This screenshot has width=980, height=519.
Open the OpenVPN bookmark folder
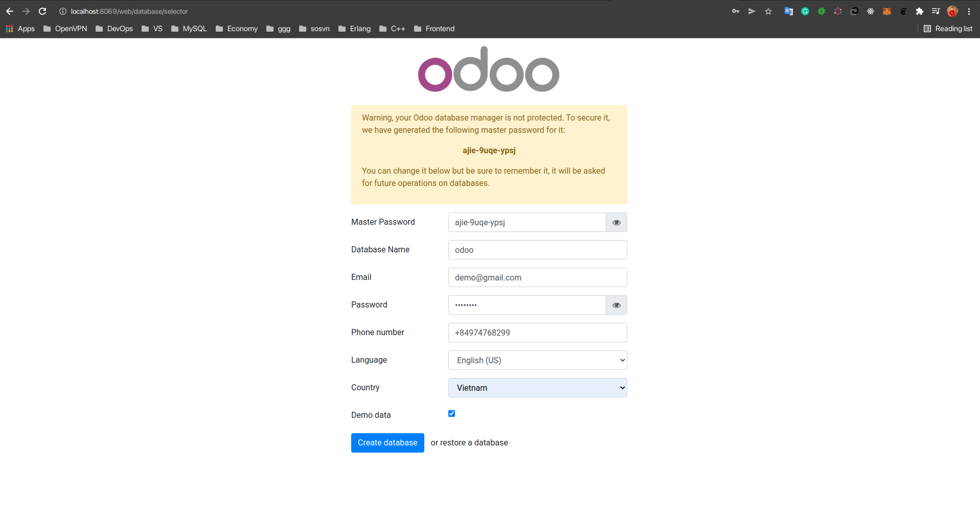click(x=65, y=29)
